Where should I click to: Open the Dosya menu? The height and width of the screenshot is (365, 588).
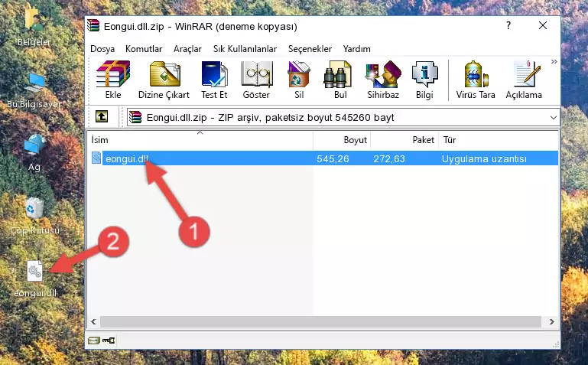pos(102,49)
